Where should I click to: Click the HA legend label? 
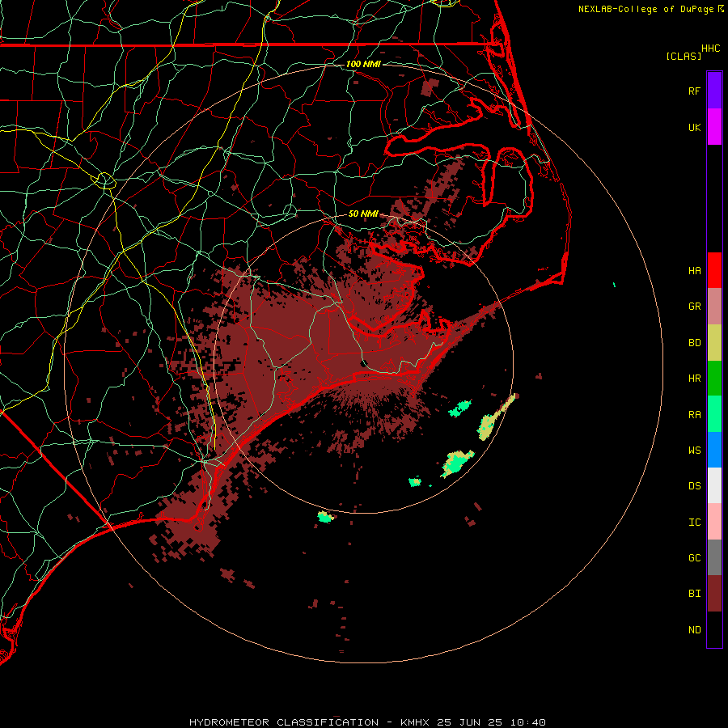[694, 270]
